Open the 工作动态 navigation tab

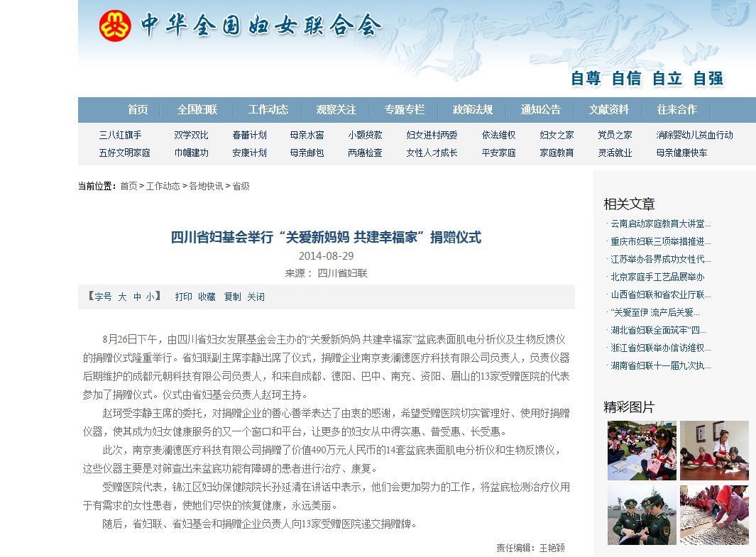pos(268,109)
